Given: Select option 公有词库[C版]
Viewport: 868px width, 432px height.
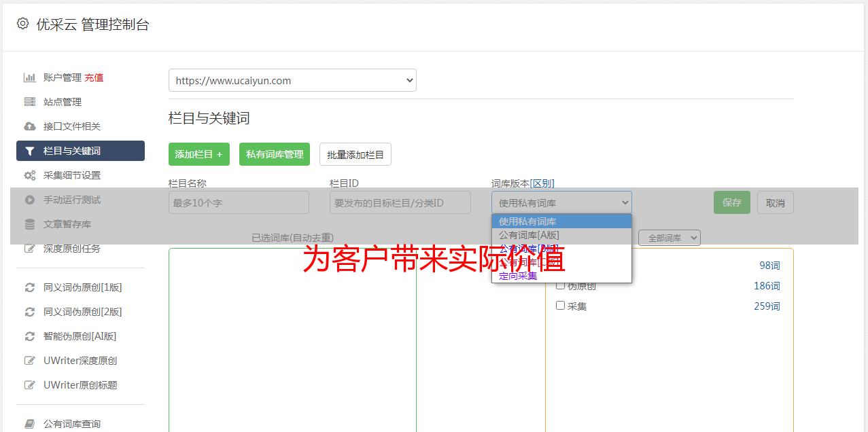Looking at the screenshot, I should click(561, 262).
